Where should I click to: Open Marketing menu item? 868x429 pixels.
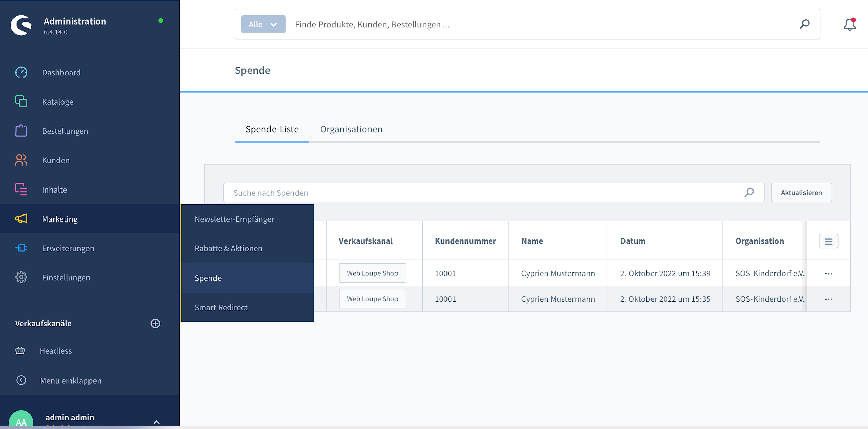(60, 219)
